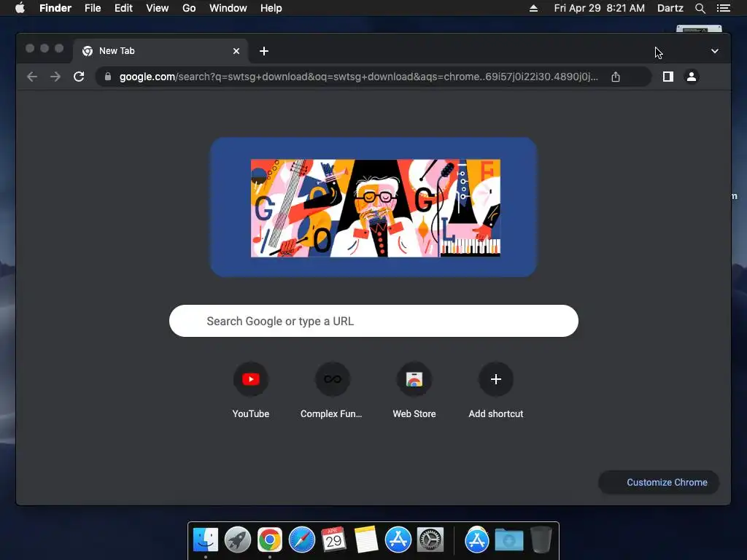This screenshot has height=560, width=747.
Task: Open Spotlight search magnifier
Action: [700, 8]
